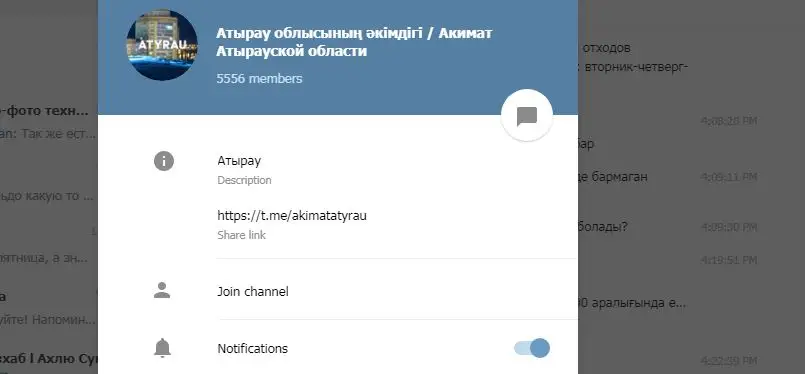Click the Description caption under Атырау

[x=244, y=180]
